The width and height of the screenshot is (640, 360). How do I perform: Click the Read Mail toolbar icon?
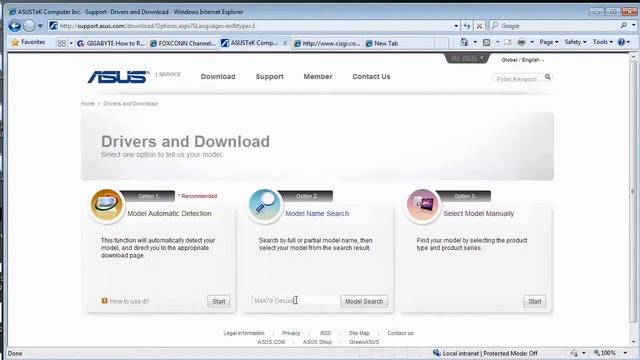[x=507, y=42]
